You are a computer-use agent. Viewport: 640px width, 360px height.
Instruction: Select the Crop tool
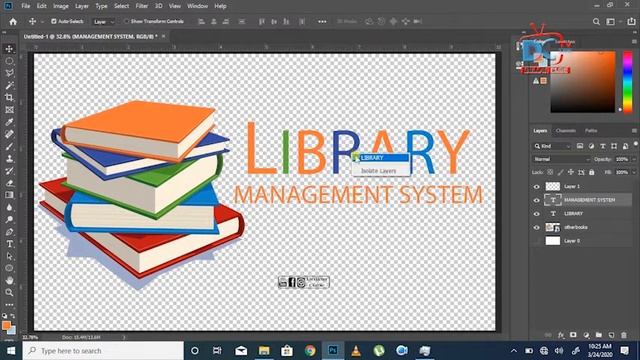[9, 97]
